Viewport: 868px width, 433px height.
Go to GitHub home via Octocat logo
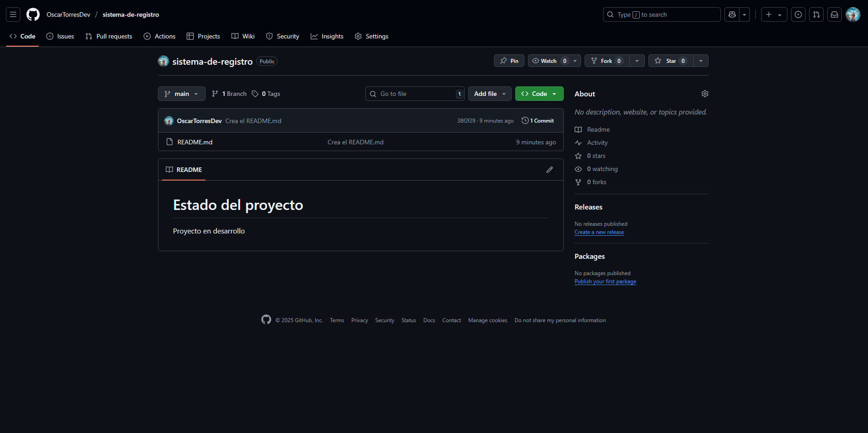click(33, 14)
